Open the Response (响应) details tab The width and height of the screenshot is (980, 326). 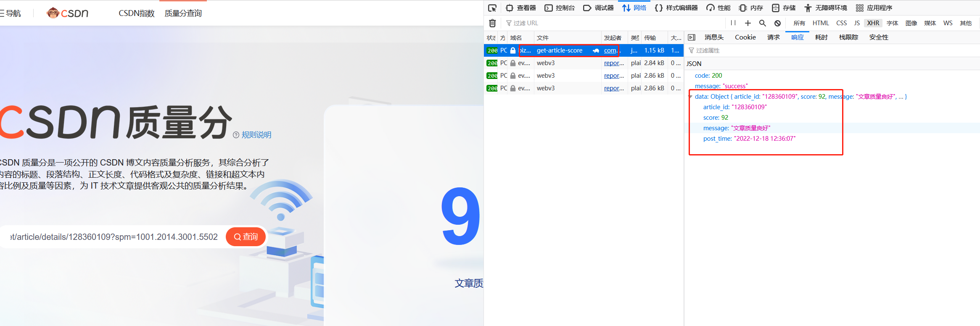click(797, 37)
